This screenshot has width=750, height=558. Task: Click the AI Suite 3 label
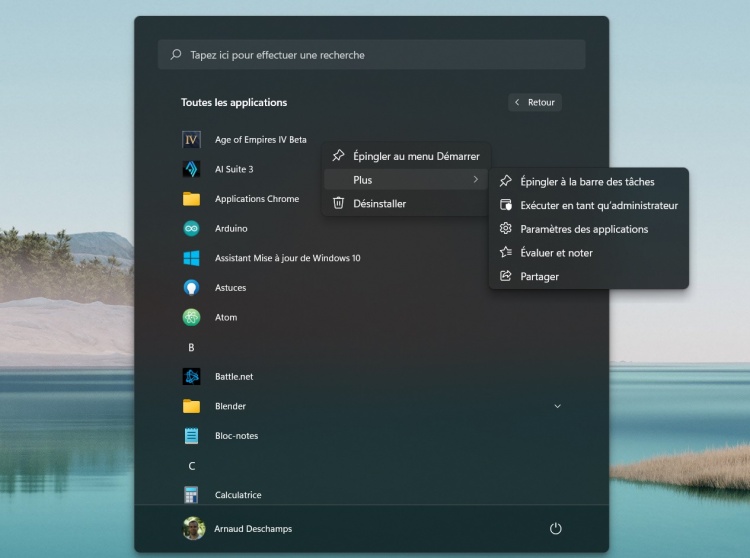[234, 169]
